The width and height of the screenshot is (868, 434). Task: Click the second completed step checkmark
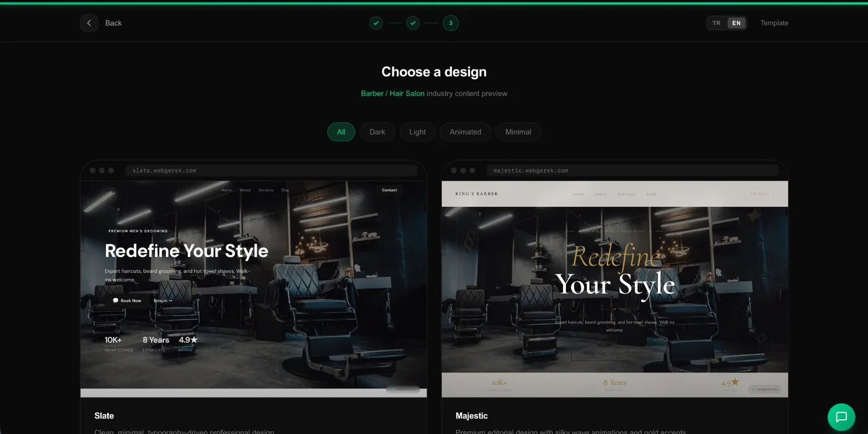tap(413, 22)
